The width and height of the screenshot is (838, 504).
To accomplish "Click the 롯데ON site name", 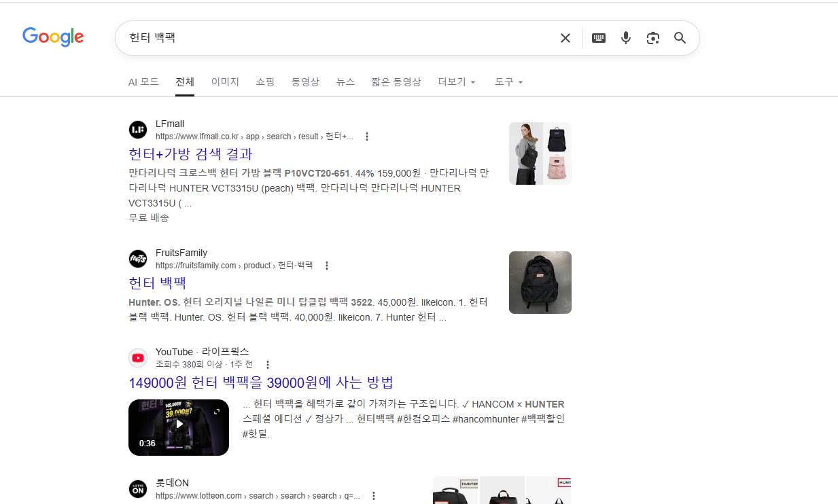I will (x=172, y=483).
